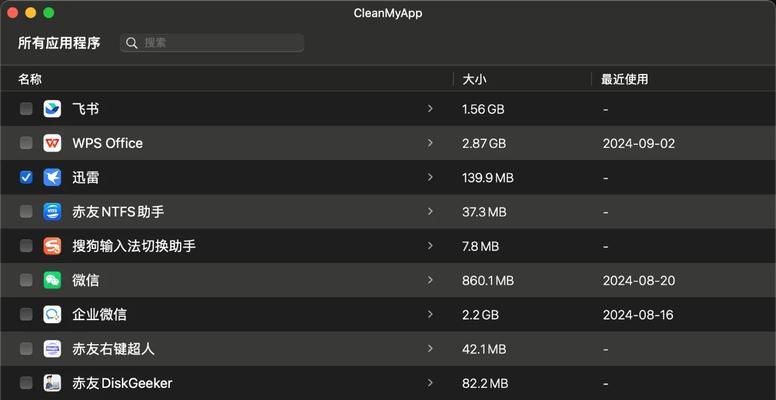Click the 企业微信 app icon

[x=52, y=314]
